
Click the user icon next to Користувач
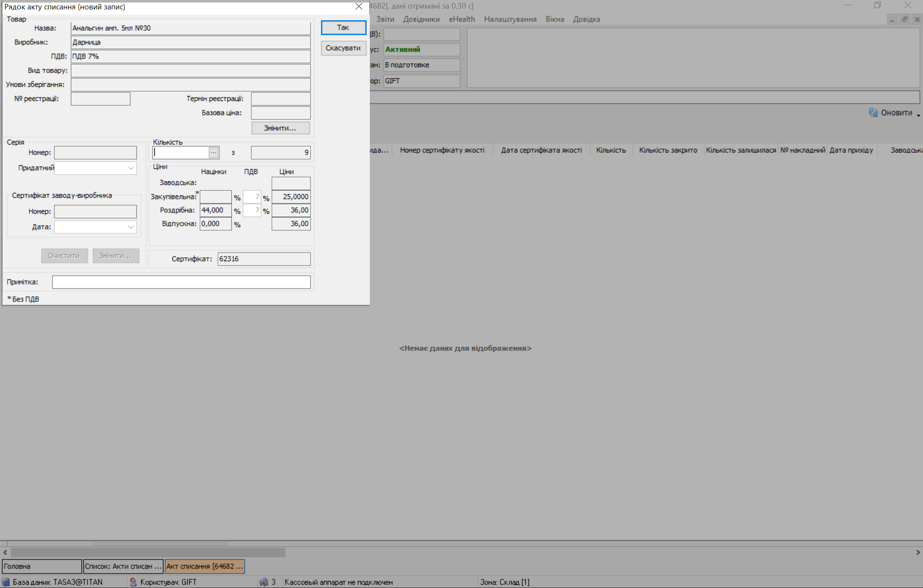coord(133,582)
